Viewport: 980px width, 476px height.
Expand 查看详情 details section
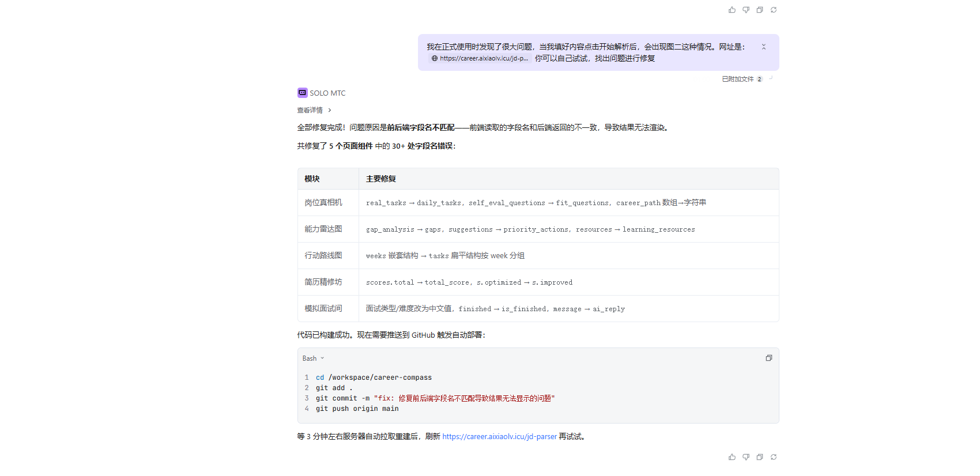click(x=314, y=110)
